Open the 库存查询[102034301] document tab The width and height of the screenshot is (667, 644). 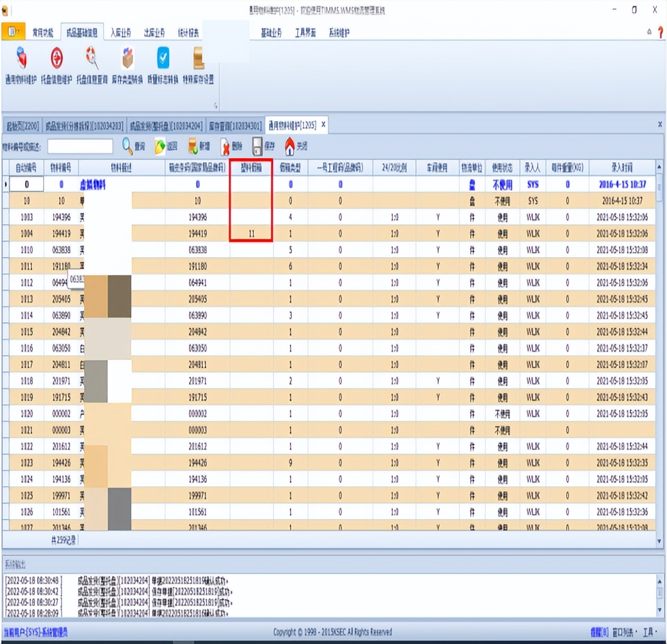coord(235,126)
